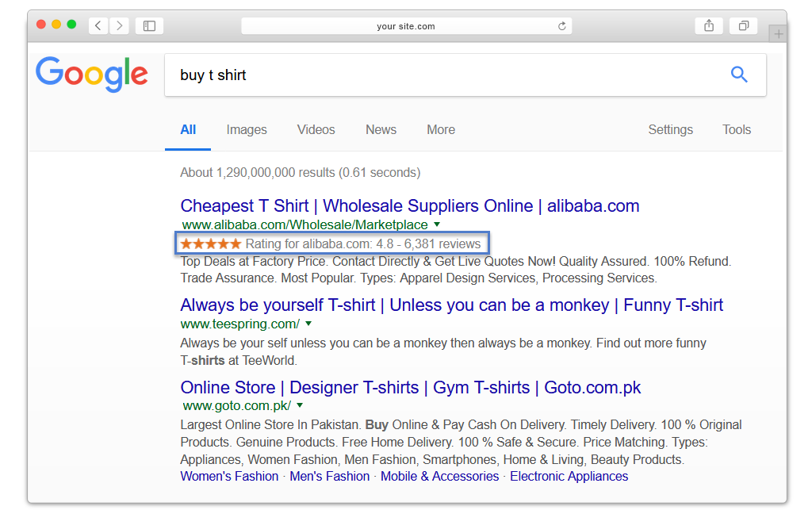Open Always be yourself T-shirt result
The width and height of the screenshot is (812, 510).
pyautogui.click(x=451, y=305)
